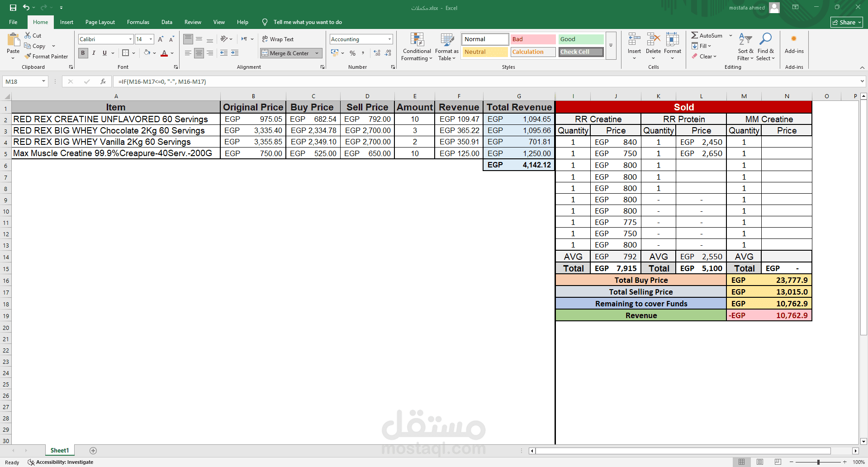Viewport: 868px width, 467px height.
Task: Toggle Underline formatting
Action: [x=104, y=53]
